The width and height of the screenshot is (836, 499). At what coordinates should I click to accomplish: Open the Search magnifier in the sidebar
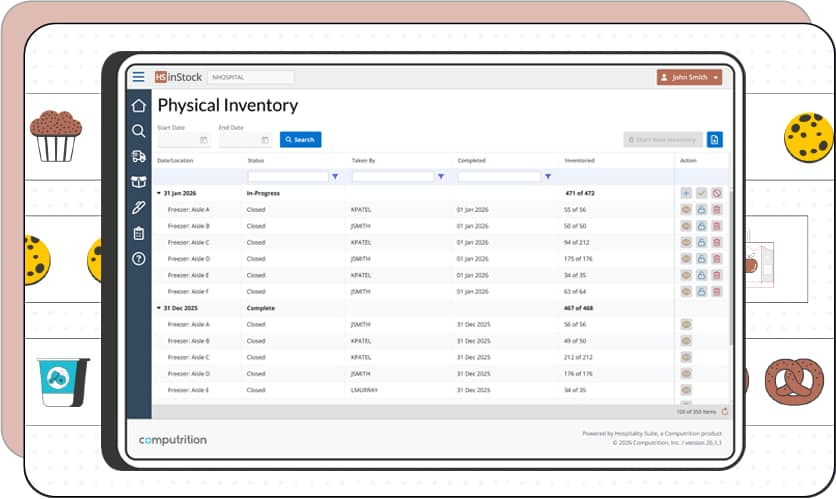(x=138, y=131)
